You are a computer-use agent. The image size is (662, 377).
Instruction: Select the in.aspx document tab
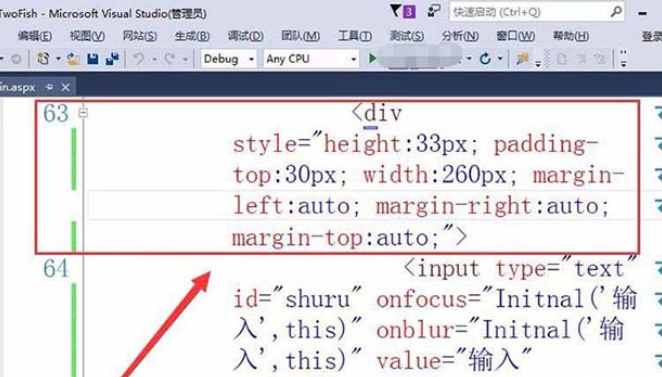pyautogui.click(x=18, y=87)
